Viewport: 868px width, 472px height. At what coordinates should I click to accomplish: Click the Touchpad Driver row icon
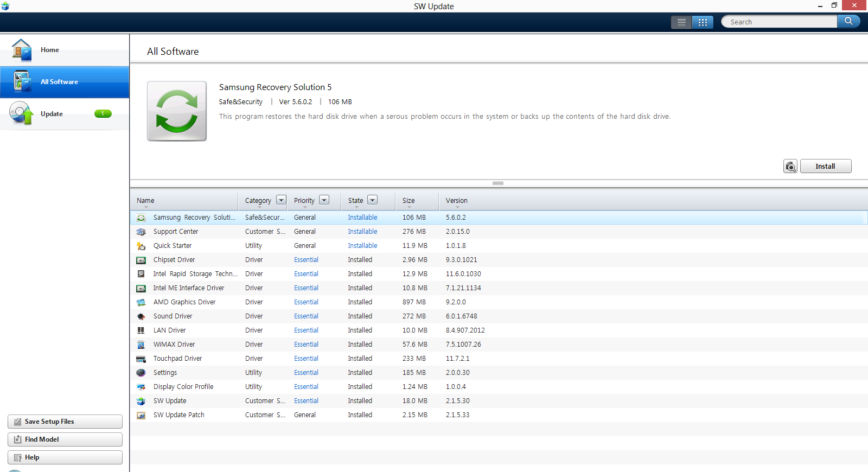click(x=141, y=359)
